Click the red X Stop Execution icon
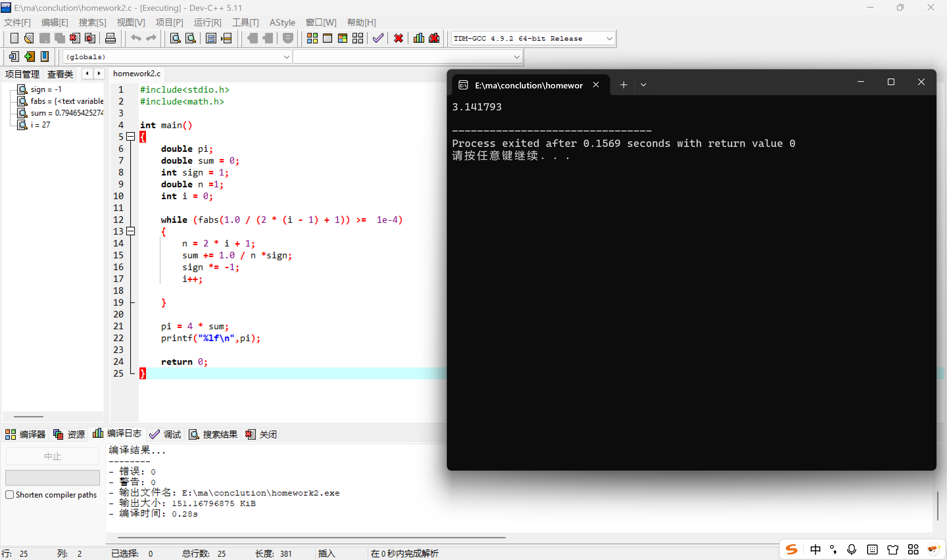Screen dimensions: 947x560 (398, 38)
